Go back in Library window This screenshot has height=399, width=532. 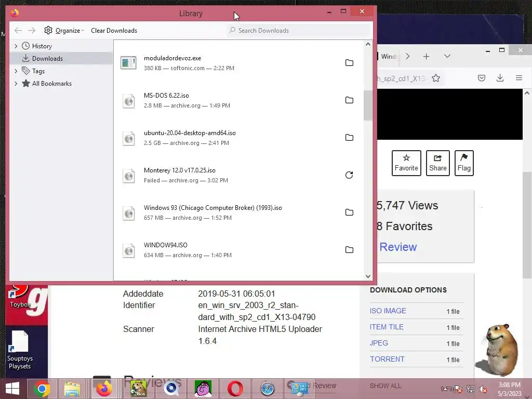point(18,31)
